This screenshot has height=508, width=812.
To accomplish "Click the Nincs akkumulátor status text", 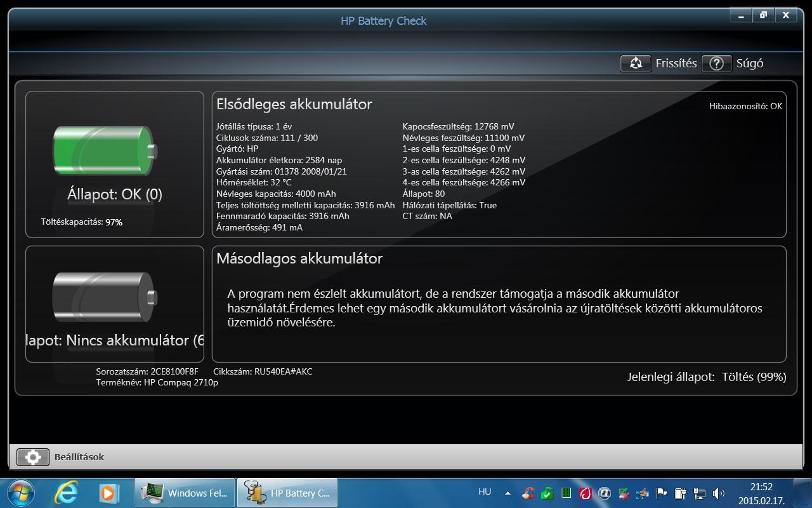I will coord(116,341).
